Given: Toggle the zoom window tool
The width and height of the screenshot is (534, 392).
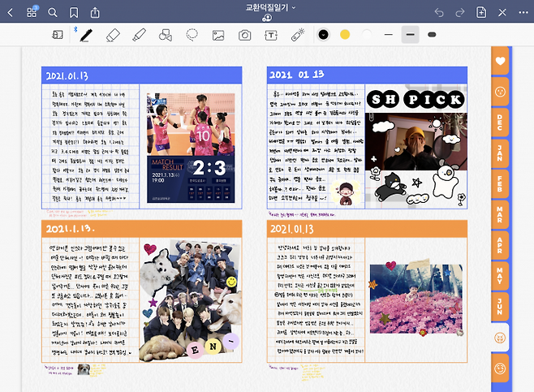Looking at the screenshot, I should tap(58, 35).
